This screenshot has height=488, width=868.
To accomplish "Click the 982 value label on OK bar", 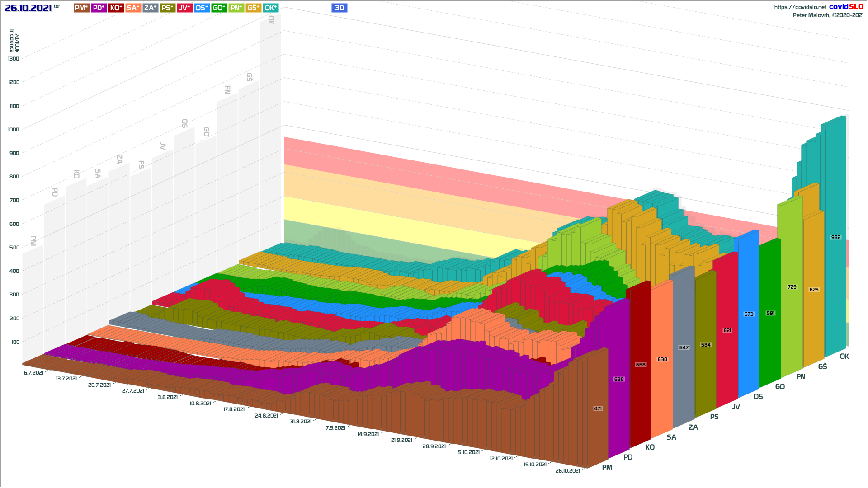I will [835, 237].
